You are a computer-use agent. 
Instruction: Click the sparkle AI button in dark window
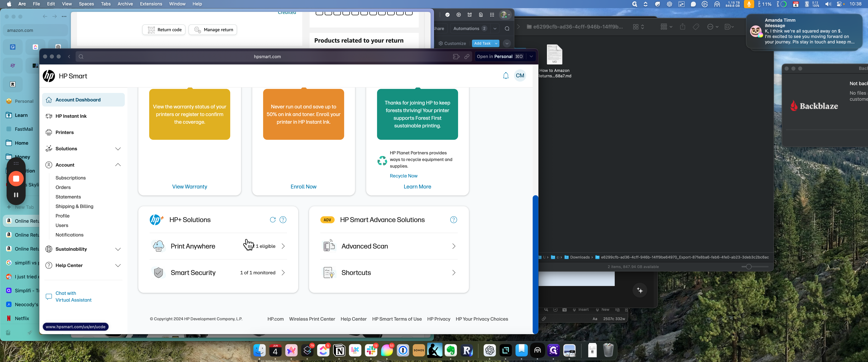point(640,291)
